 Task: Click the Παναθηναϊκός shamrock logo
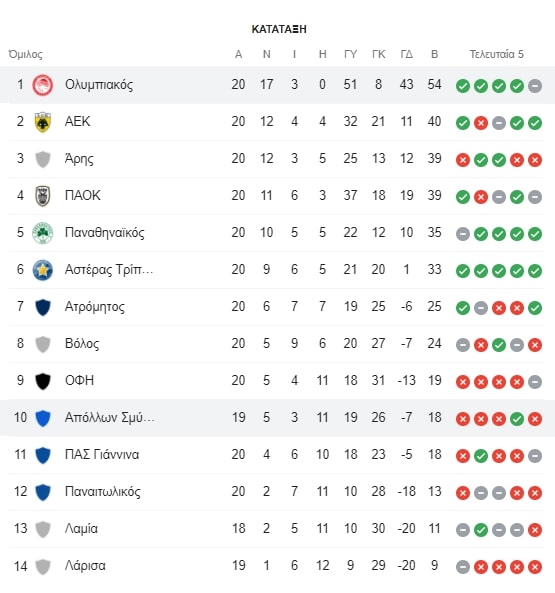(x=43, y=233)
